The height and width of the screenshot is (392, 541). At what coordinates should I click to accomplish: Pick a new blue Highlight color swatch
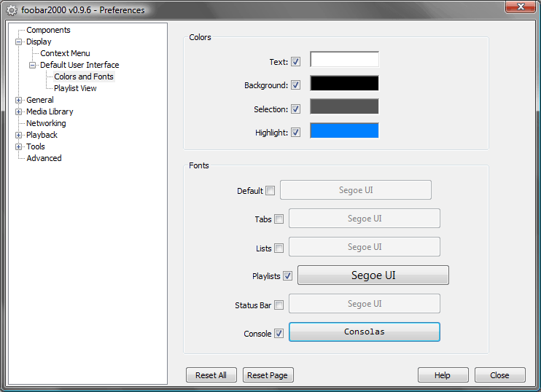(x=344, y=131)
